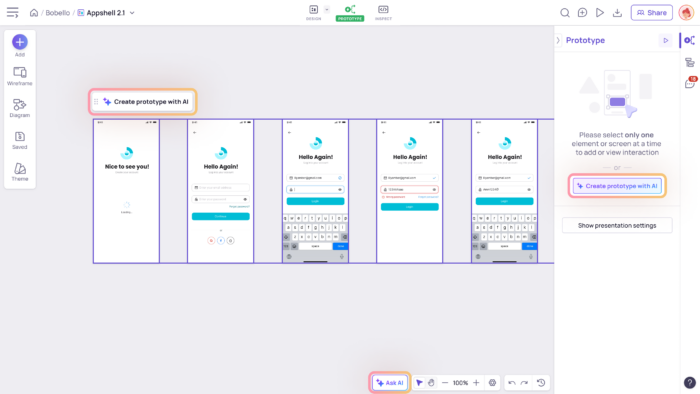
Task: Switch to Prototype mode tab
Action: coord(350,12)
